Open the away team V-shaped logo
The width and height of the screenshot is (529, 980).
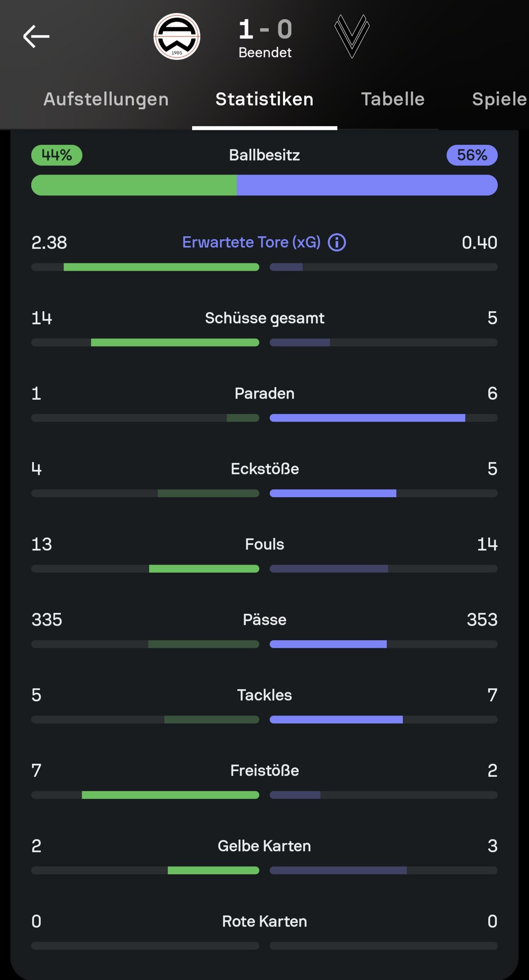[352, 36]
